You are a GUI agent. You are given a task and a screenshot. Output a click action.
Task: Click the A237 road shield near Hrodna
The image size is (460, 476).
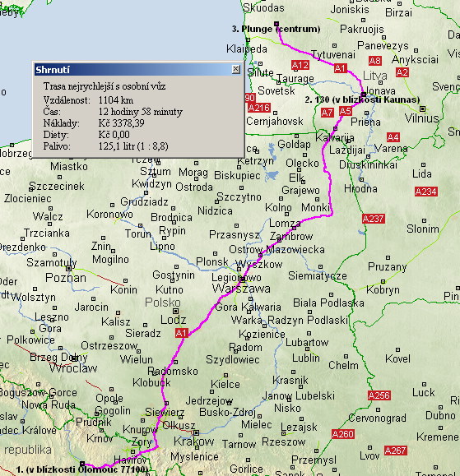[374, 219]
